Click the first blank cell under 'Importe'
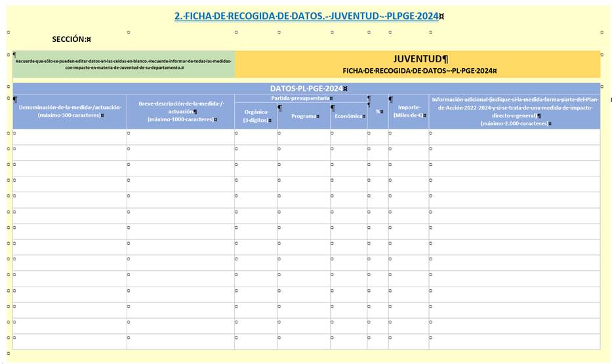612x364 pixels. pos(409,137)
